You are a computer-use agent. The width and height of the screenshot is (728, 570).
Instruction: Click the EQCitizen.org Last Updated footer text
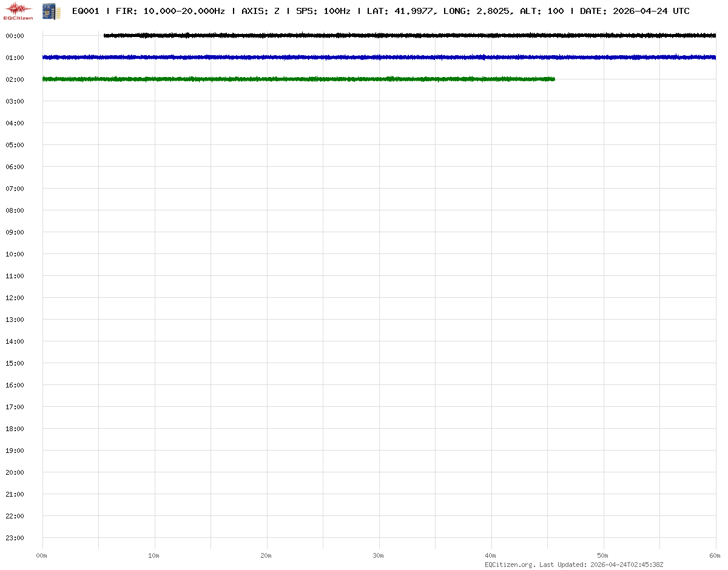(x=574, y=565)
